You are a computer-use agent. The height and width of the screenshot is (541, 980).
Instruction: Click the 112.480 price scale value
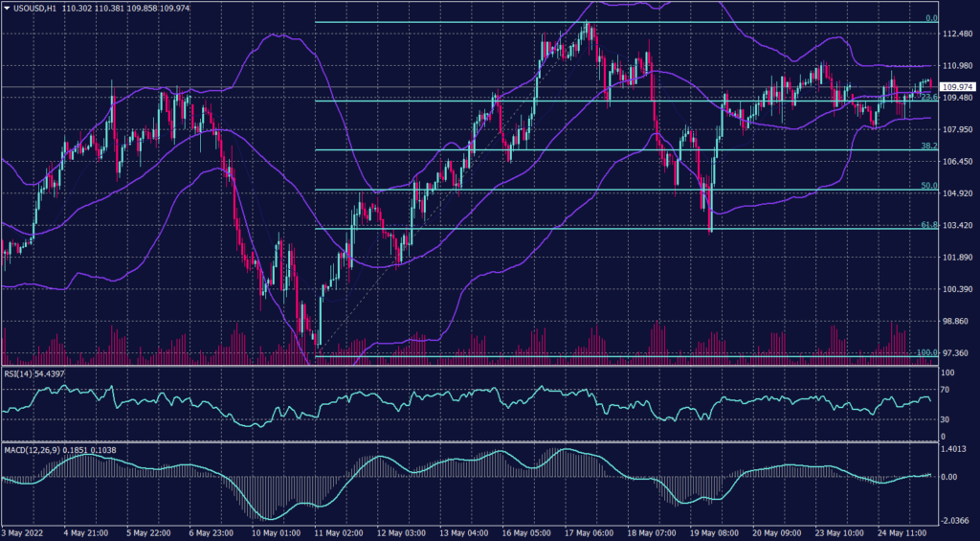click(958, 34)
